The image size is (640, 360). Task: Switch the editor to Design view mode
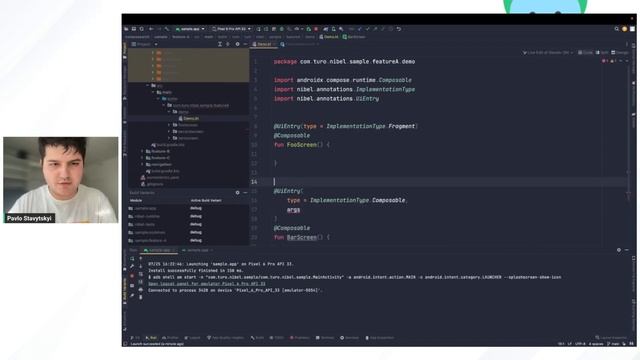[x=620, y=53]
